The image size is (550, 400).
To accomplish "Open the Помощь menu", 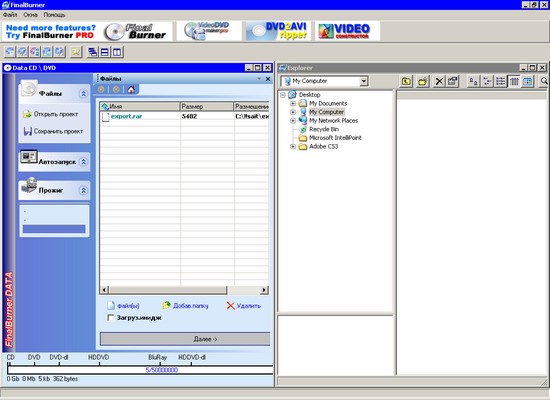I will [x=54, y=15].
